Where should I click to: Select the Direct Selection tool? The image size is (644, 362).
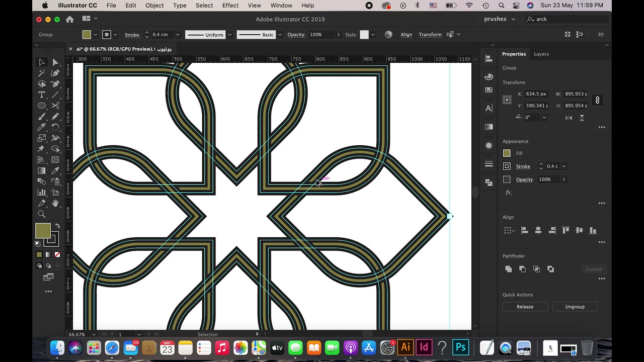pos(55,62)
